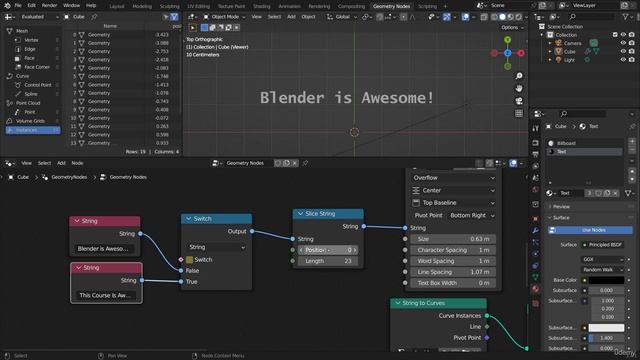Collapse the Switch node
Image resolution: width=640 pixels, height=360 pixels.
click(x=189, y=219)
